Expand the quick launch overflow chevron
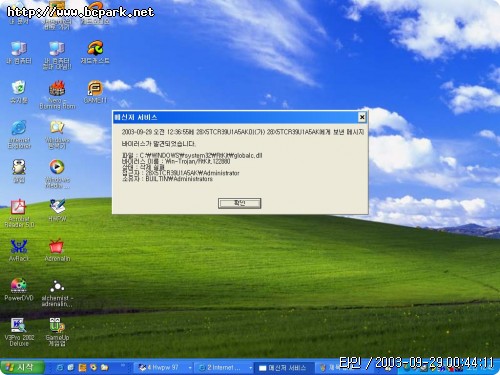Image resolution: width=500 pixels, height=375 pixels. [x=122, y=366]
